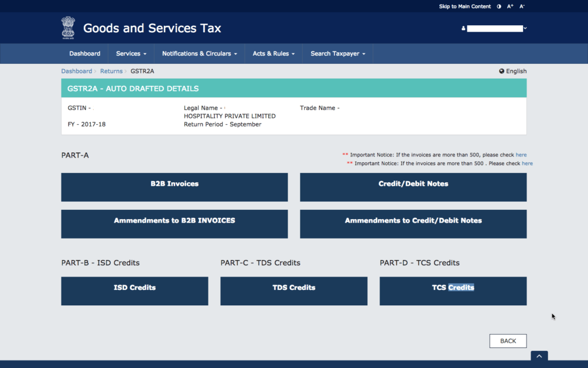Decrease font size with the A- icon
Viewport: 588px width, 368px height.
521,6
